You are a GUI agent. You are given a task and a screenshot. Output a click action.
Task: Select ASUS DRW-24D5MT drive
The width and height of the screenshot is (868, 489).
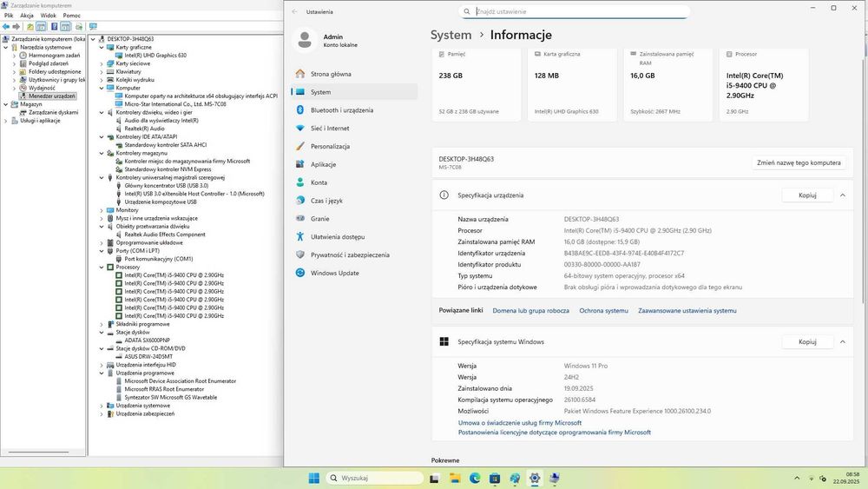148,357
